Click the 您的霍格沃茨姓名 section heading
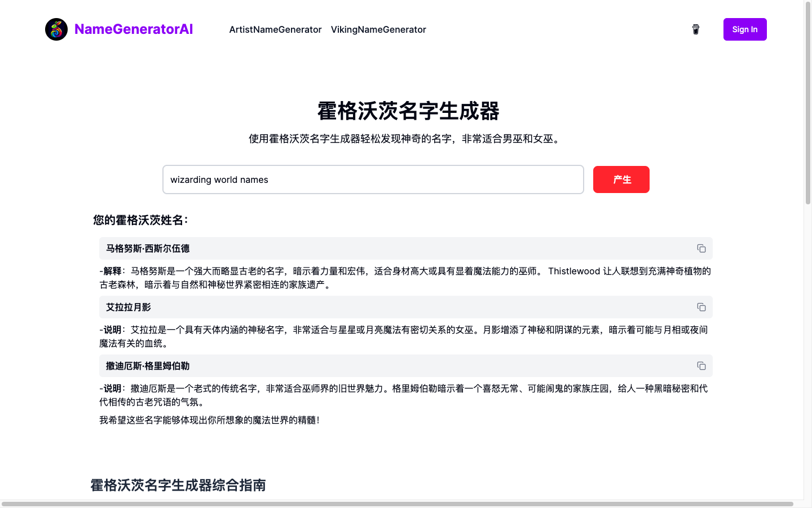 pyautogui.click(x=140, y=220)
